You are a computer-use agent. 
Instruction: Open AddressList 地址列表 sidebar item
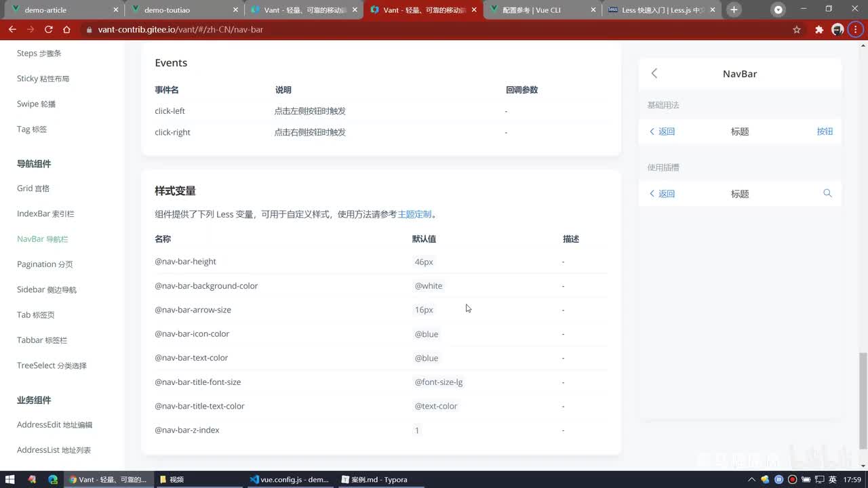click(x=54, y=450)
